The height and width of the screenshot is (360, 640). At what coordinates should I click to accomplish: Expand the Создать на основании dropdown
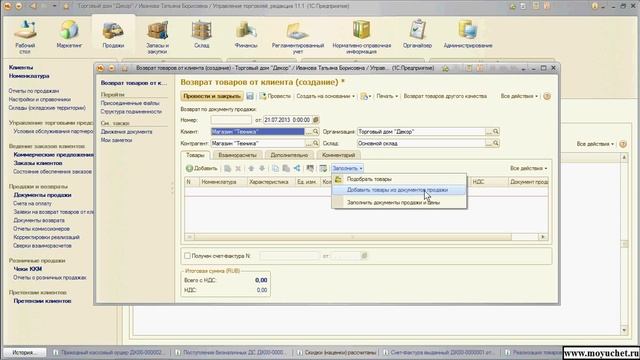click(x=325, y=96)
